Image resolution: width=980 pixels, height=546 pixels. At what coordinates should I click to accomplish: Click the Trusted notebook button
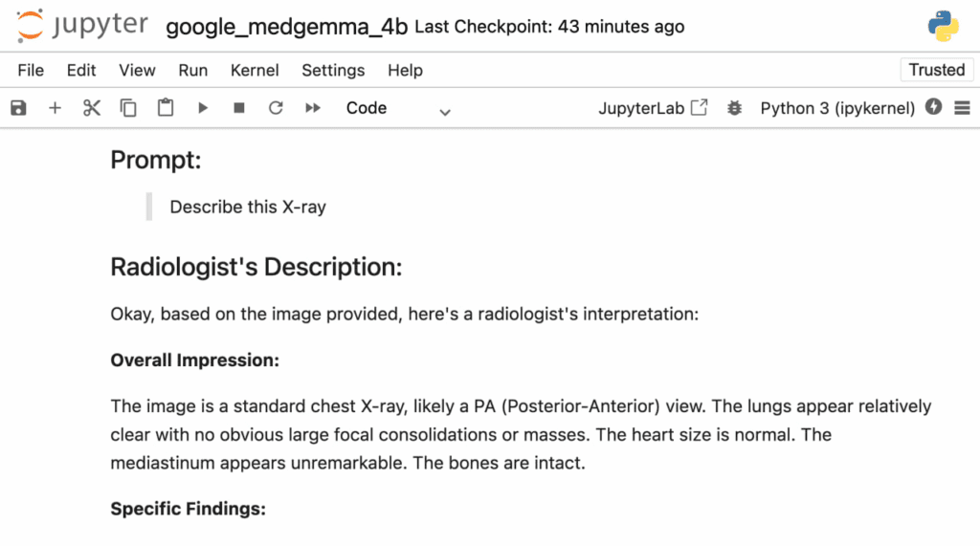(x=936, y=70)
